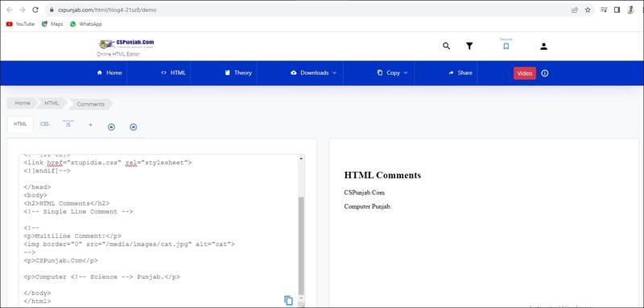Switch to the CSS tab

pyautogui.click(x=44, y=124)
